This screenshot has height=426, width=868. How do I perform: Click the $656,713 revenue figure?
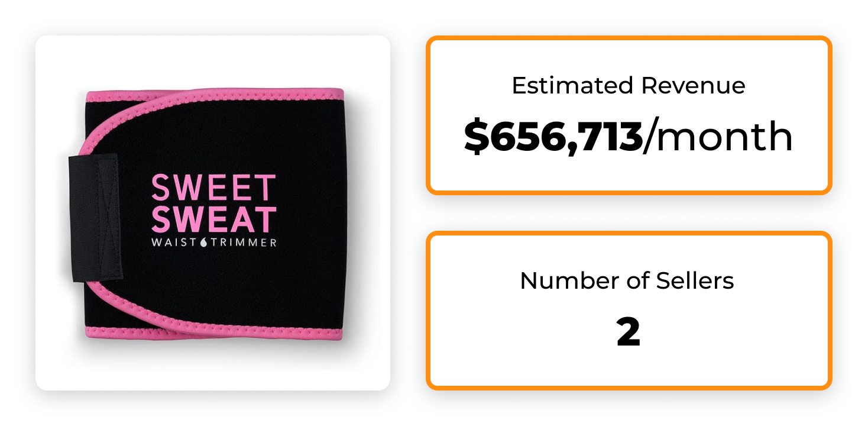coord(553,137)
